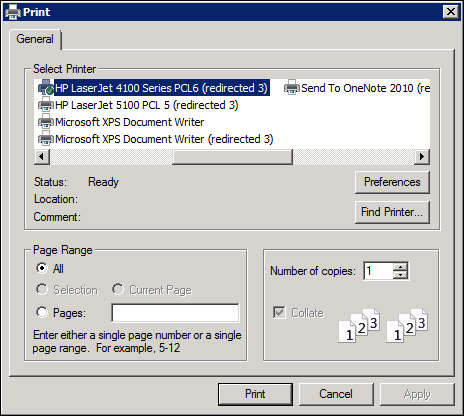Increase number of copies with up arrow
Image resolution: width=464 pixels, height=416 pixels.
pyautogui.click(x=400, y=266)
